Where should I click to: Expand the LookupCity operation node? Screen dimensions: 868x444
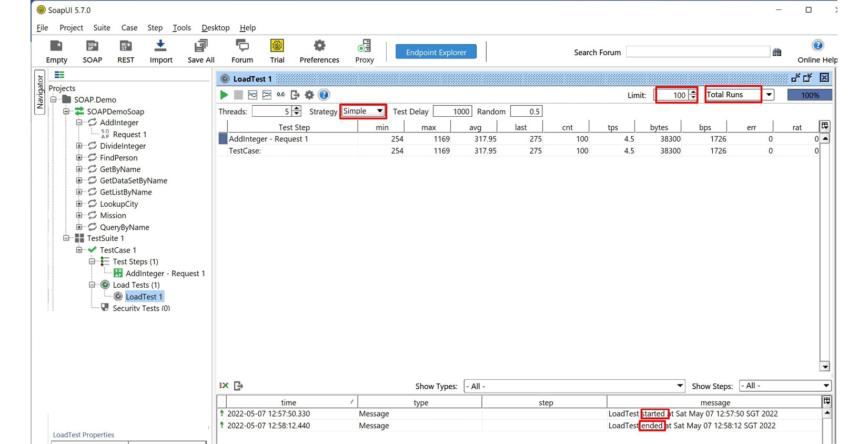[79, 204]
